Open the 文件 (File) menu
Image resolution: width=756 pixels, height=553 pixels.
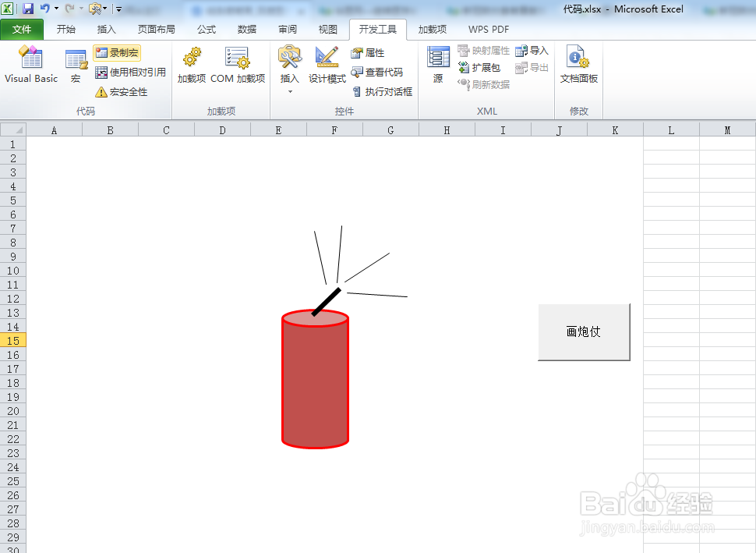pyautogui.click(x=23, y=29)
